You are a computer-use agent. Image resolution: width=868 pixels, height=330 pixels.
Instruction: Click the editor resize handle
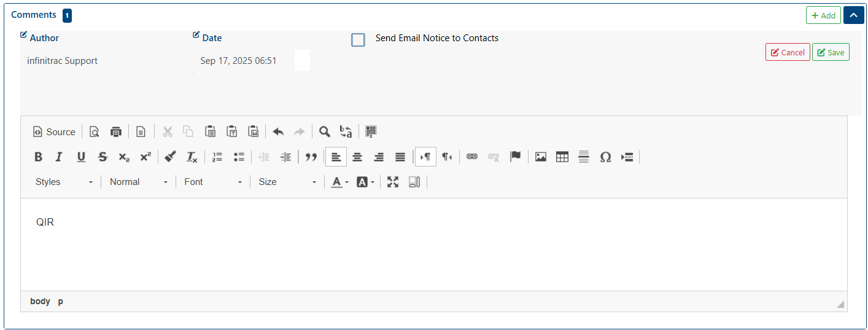click(840, 304)
